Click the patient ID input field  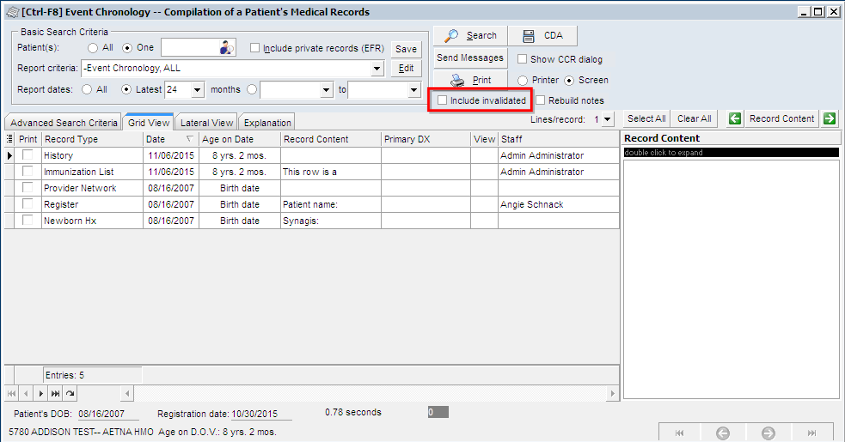[x=190, y=48]
